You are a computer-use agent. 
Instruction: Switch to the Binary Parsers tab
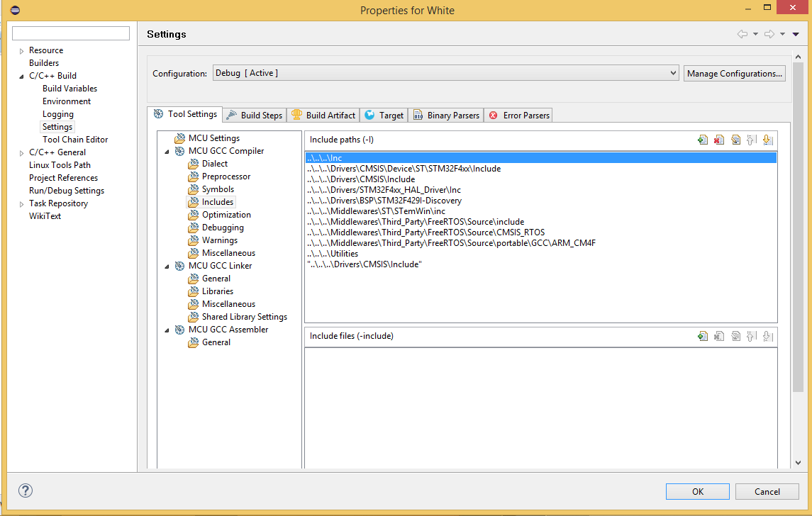[x=446, y=115]
